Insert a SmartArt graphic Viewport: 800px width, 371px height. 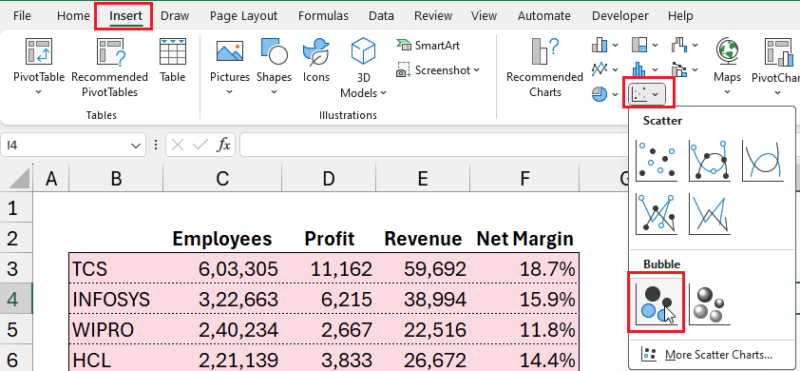pyautogui.click(x=428, y=45)
